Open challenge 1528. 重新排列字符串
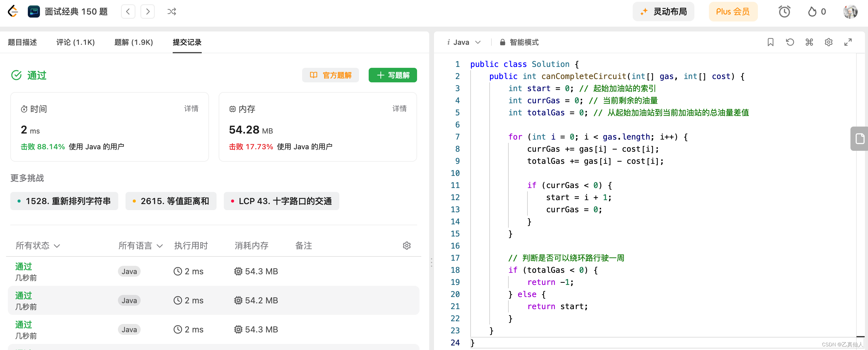This screenshot has height=350, width=868. tap(64, 201)
